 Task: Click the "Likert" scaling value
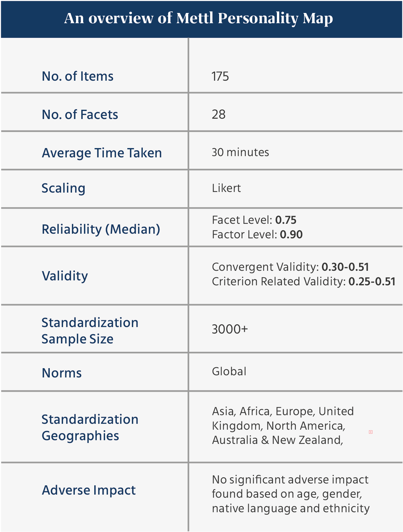[x=226, y=188]
